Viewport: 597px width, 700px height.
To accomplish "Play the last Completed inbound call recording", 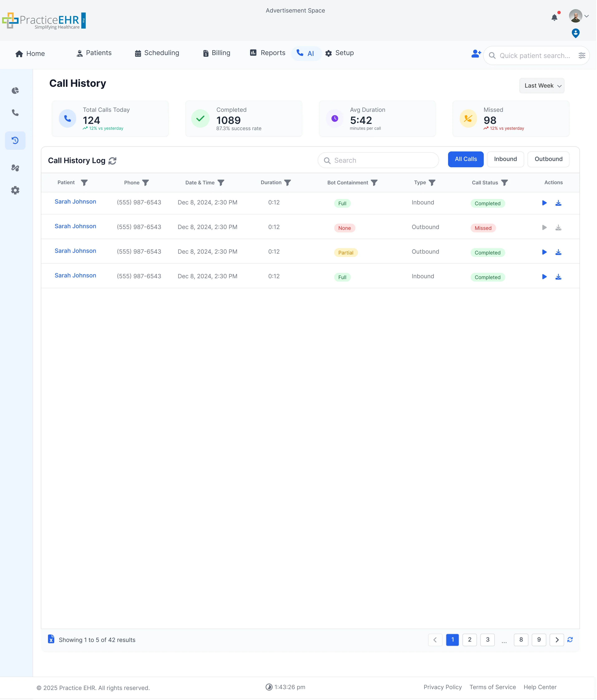I will 544,276.
